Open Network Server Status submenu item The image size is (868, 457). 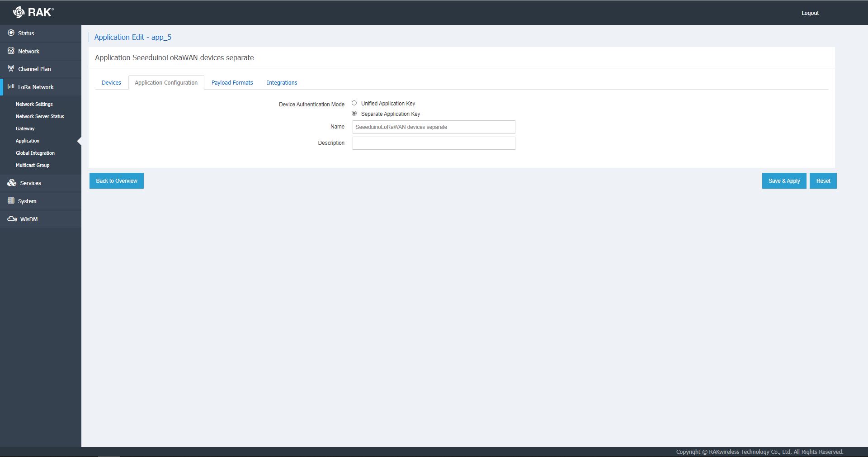point(40,116)
